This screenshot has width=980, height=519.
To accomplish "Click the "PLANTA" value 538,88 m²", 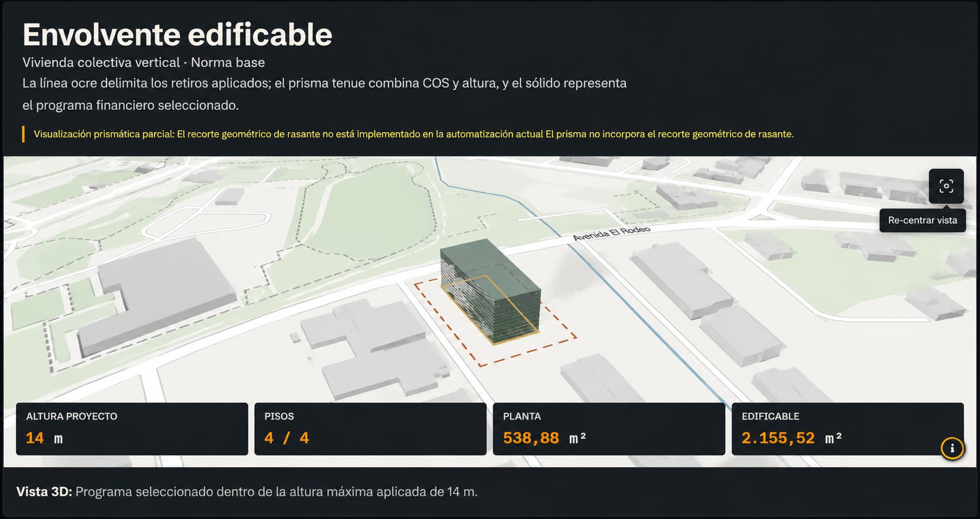I will coord(544,438).
